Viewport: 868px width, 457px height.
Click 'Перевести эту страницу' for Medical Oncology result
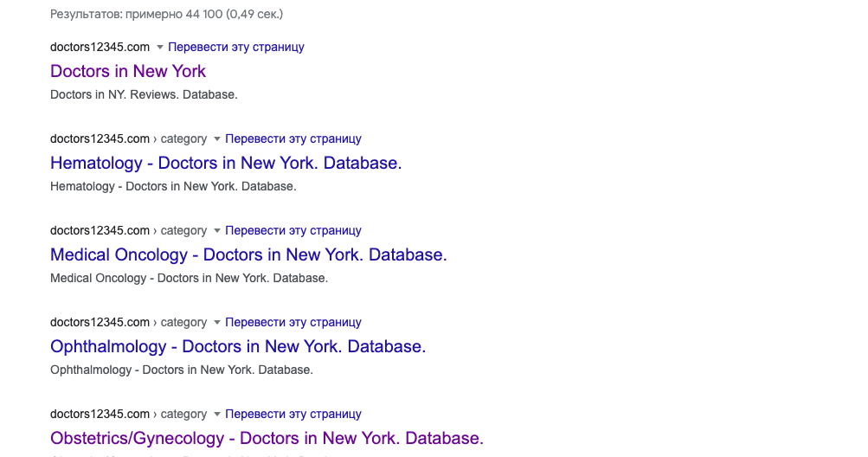click(x=293, y=230)
